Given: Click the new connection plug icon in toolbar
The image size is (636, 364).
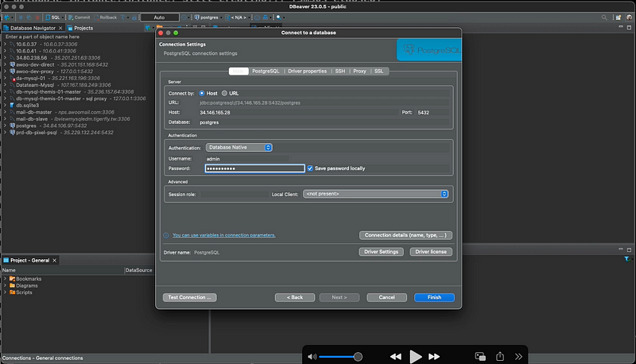Looking at the screenshot, I should (x=7, y=17).
